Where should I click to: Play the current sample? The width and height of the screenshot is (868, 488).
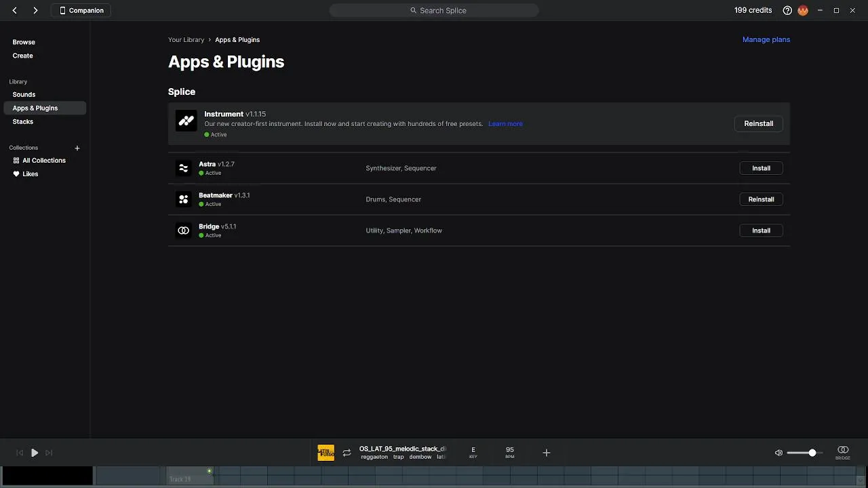click(x=34, y=453)
